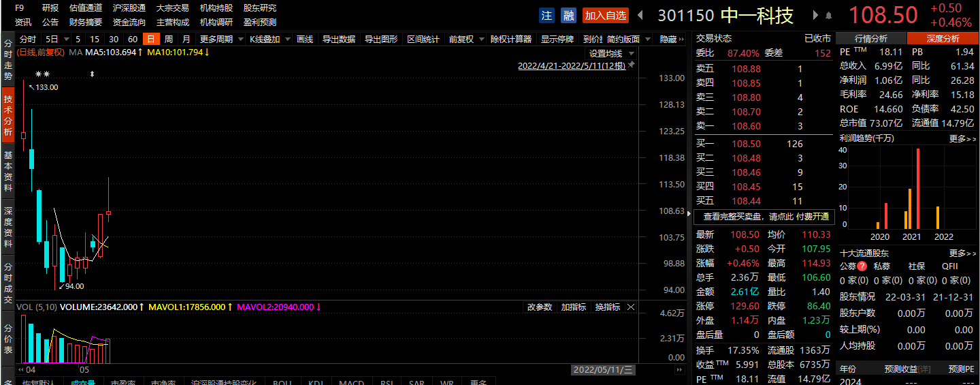Click the F9 shortcut label
The height and width of the screenshot is (385, 980).
(20, 8)
